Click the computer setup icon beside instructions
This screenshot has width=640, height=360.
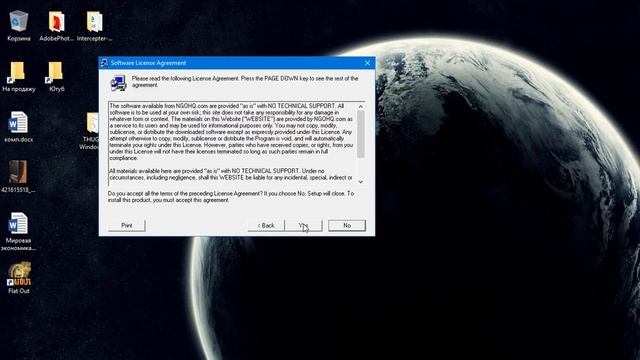pyautogui.click(x=118, y=83)
